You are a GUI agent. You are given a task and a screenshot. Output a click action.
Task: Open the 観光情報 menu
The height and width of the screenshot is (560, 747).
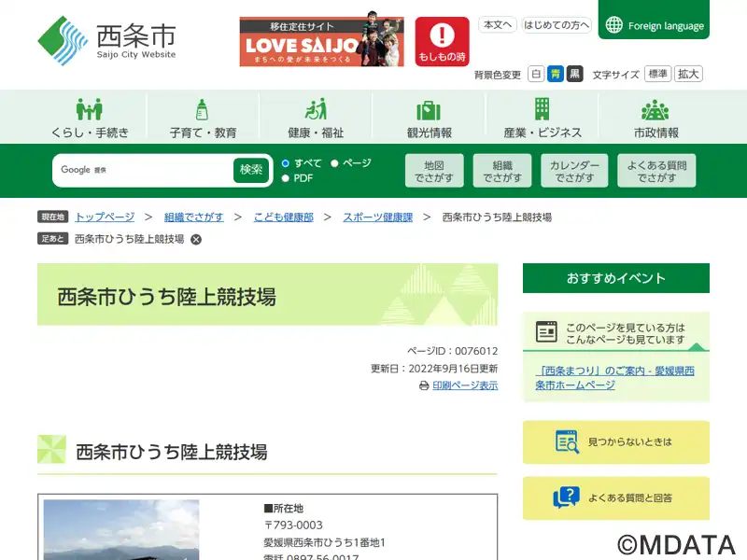429,118
